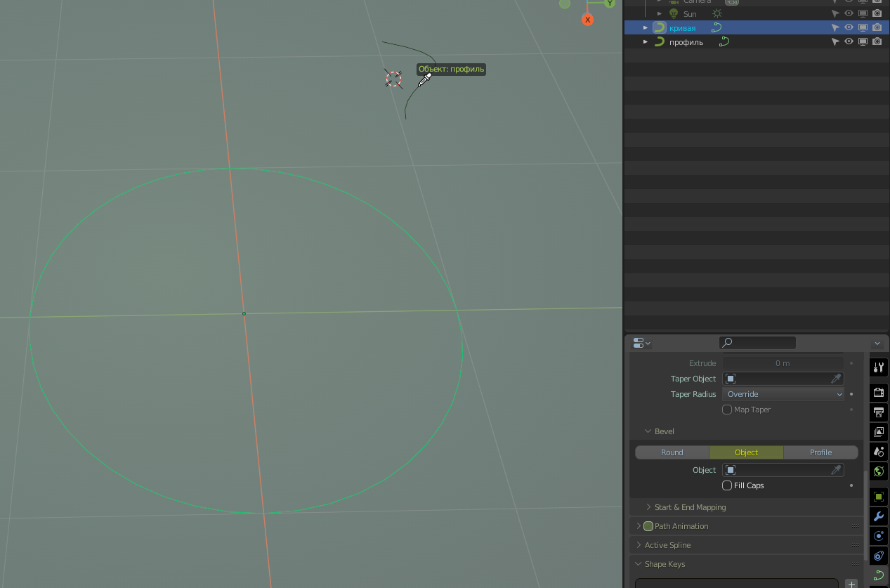Select профиль object in the outliner
This screenshot has width=890, height=588.
[686, 42]
